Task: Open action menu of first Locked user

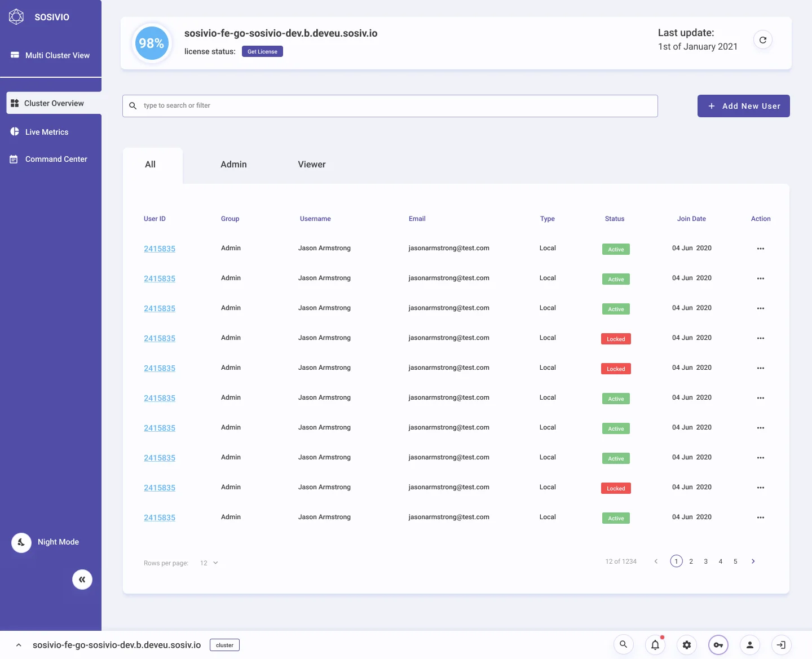Action: (x=761, y=338)
